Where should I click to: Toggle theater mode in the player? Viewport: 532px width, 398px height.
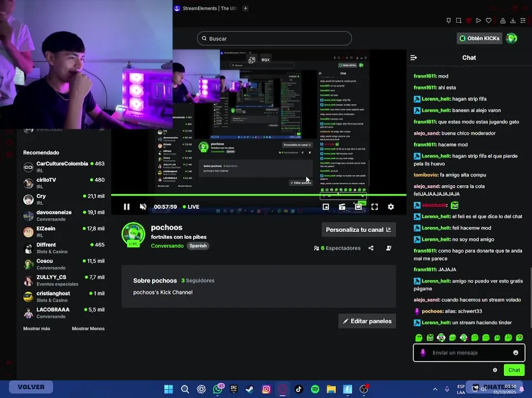click(358, 207)
